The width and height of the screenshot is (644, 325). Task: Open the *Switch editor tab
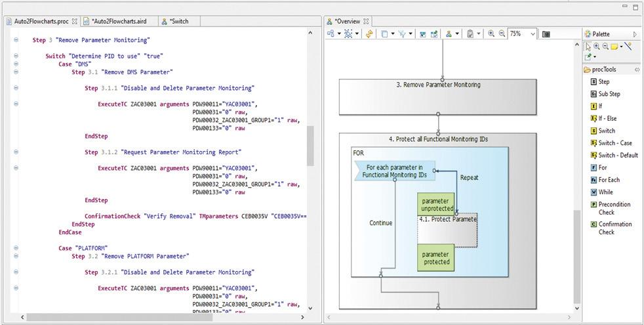pos(178,21)
